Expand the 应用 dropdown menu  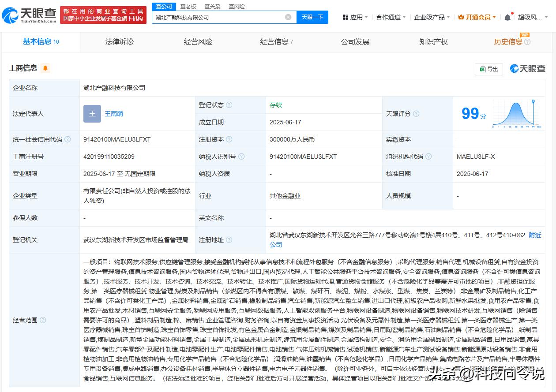(x=355, y=17)
